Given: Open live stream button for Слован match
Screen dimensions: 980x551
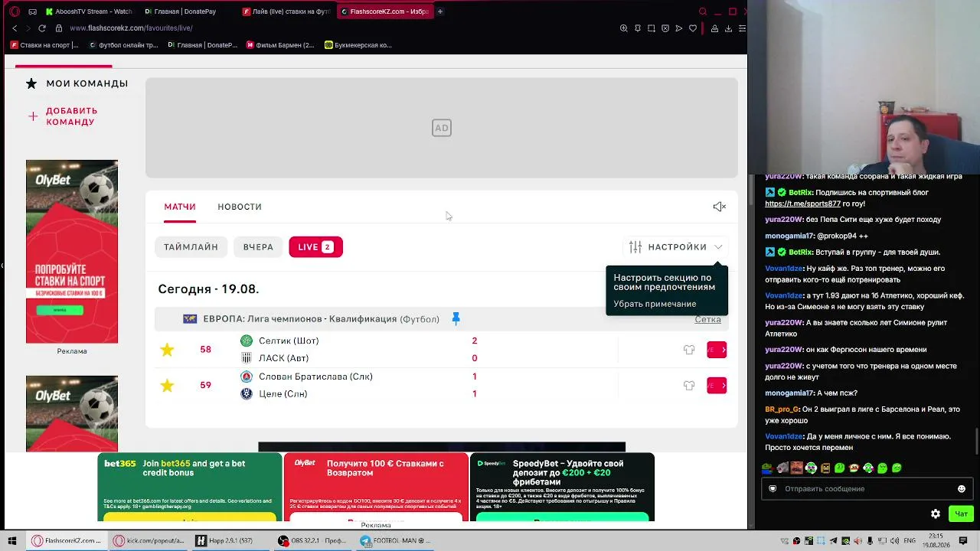Looking at the screenshot, I should pyautogui.click(x=717, y=386).
